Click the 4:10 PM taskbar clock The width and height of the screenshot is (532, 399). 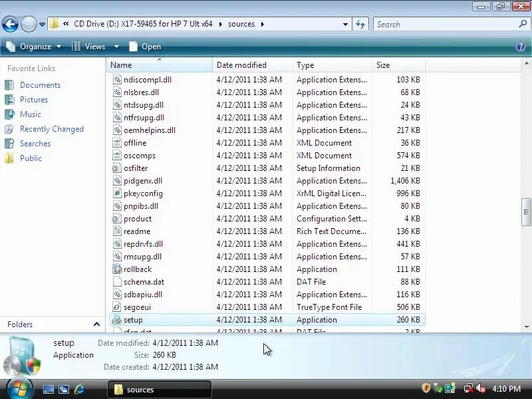(x=506, y=388)
